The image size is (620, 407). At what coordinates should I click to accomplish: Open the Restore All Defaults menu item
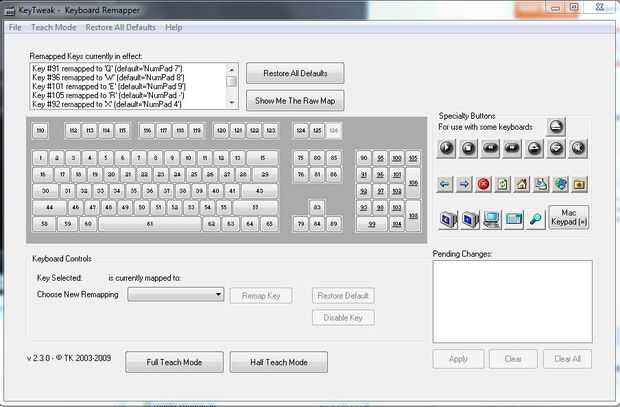coord(121,27)
